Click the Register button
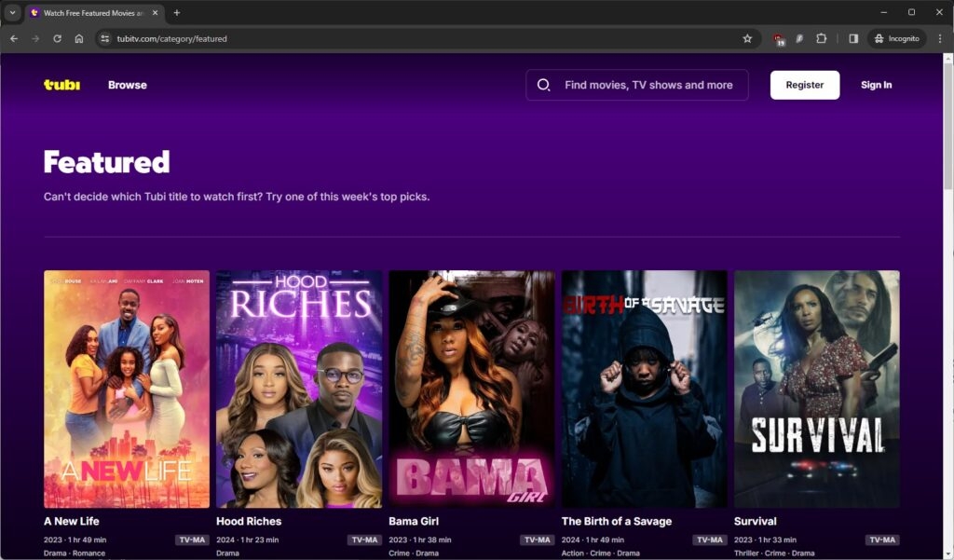 coord(804,85)
